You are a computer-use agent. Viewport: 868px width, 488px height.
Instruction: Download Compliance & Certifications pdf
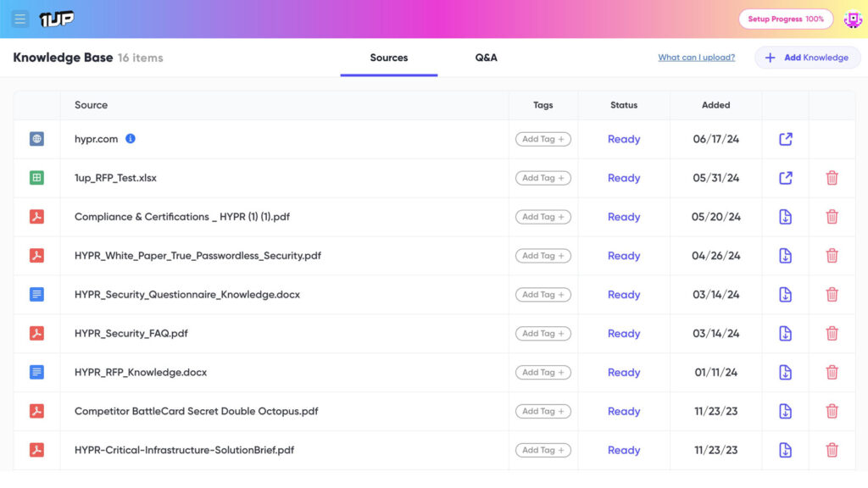tap(786, 217)
